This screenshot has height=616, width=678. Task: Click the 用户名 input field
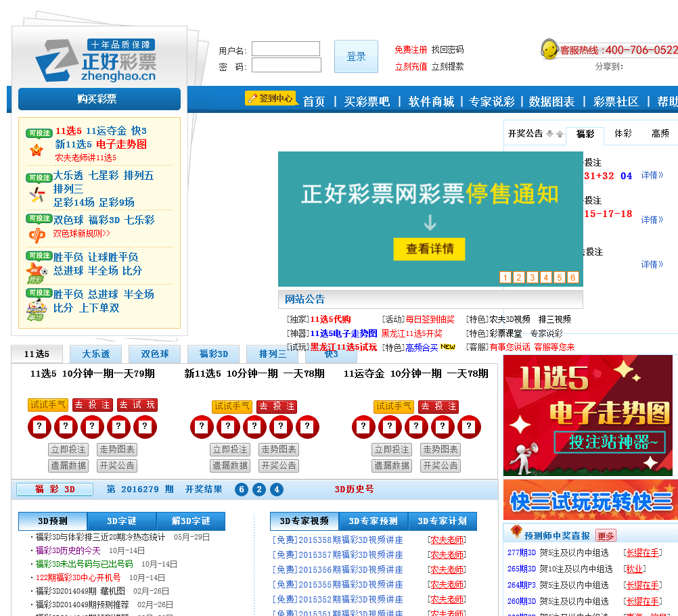[x=286, y=49]
